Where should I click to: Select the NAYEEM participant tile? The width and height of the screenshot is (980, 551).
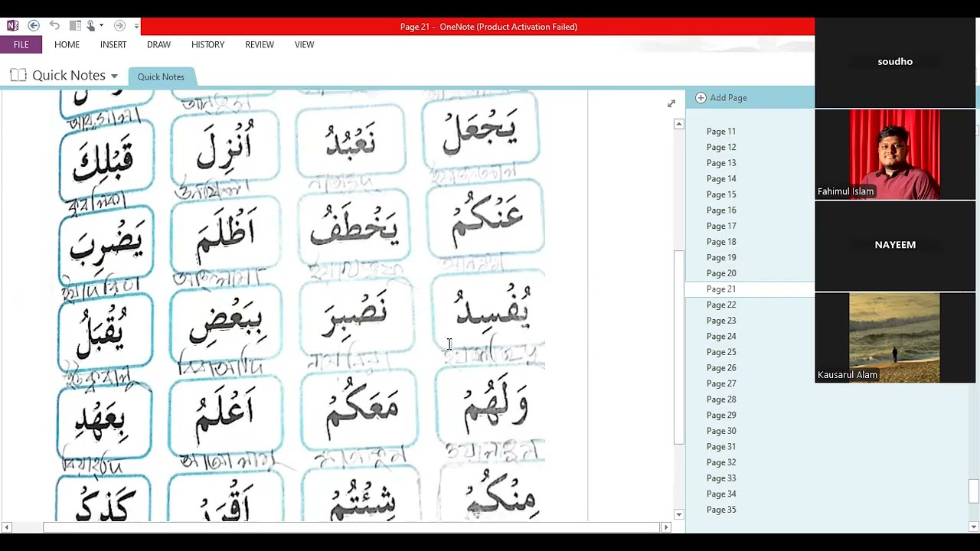[x=895, y=246]
